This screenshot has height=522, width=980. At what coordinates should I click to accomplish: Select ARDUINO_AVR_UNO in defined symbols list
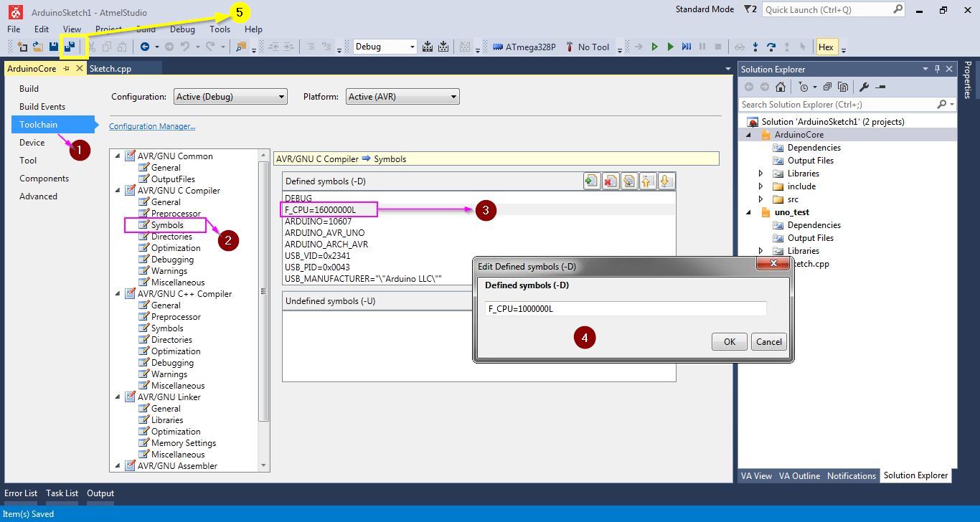coord(324,232)
